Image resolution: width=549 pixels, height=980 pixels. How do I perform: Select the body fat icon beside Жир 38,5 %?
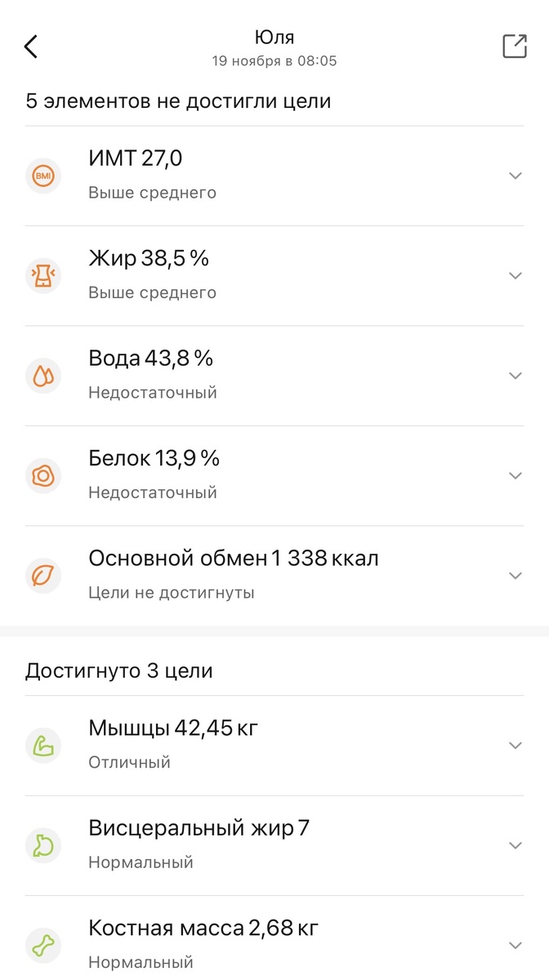point(42,275)
